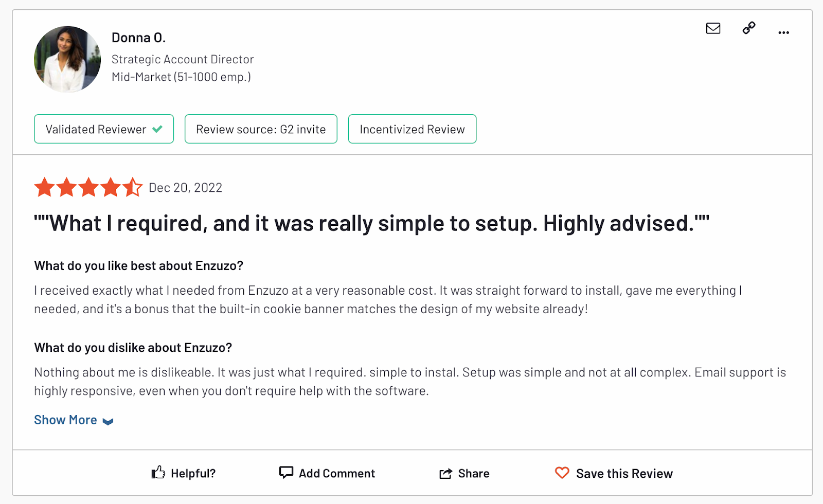Open the review title headline
Screen dimensions: 823x504
pos(371,224)
